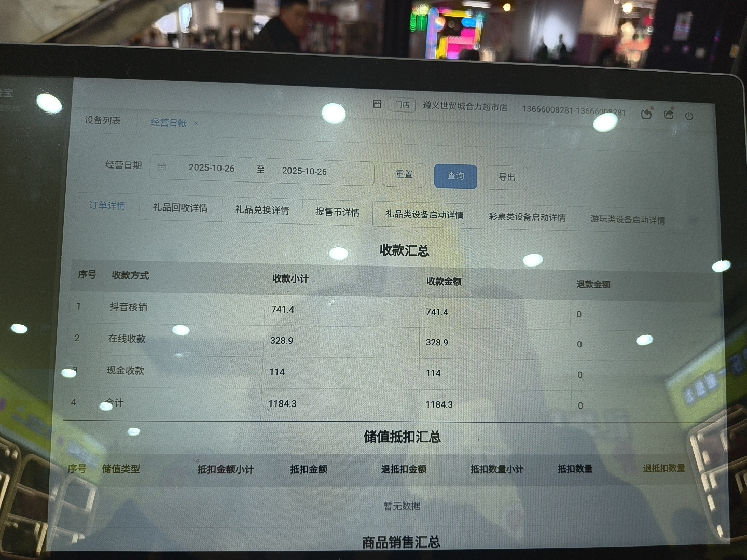Image resolution: width=747 pixels, height=560 pixels.
Task: Select the 经营日帐 tab
Action: (x=168, y=123)
